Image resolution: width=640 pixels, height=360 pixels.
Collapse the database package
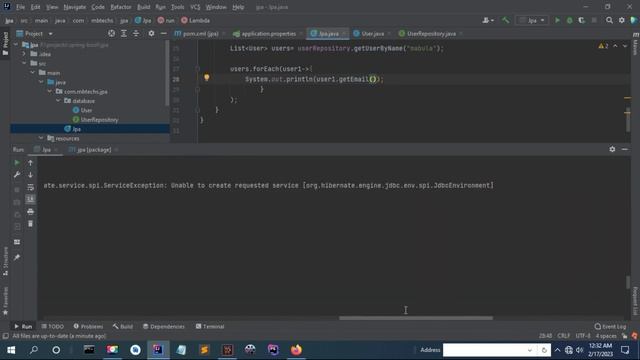point(58,101)
